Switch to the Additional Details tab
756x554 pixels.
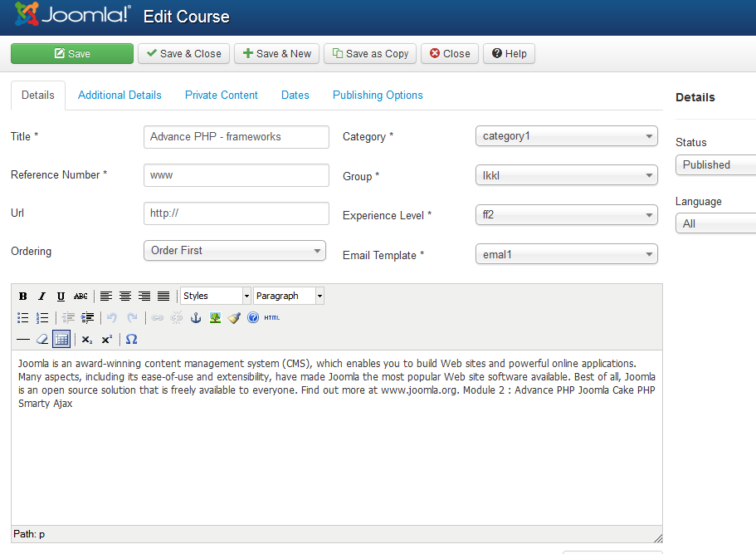point(119,96)
